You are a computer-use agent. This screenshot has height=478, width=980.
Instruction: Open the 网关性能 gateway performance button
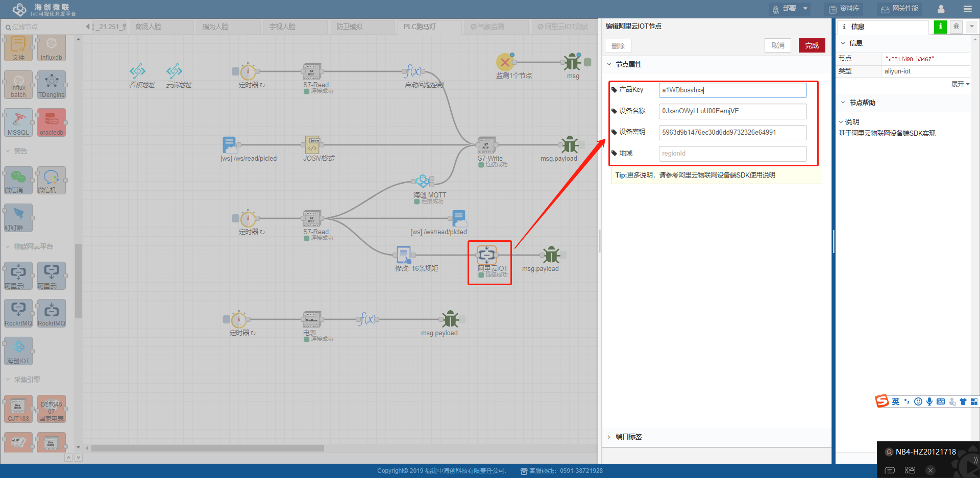click(x=899, y=9)
